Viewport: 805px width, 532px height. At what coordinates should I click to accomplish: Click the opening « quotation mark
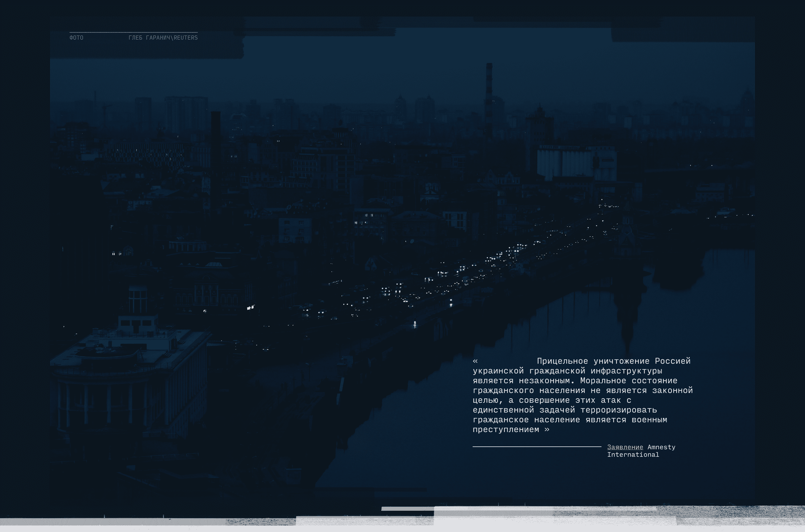pos(475,361)
